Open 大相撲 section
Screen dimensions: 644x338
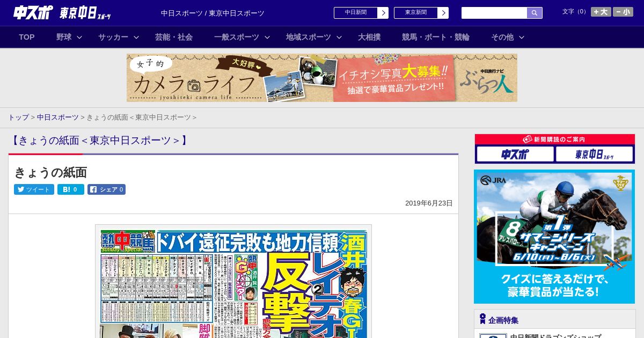(369, 37)
